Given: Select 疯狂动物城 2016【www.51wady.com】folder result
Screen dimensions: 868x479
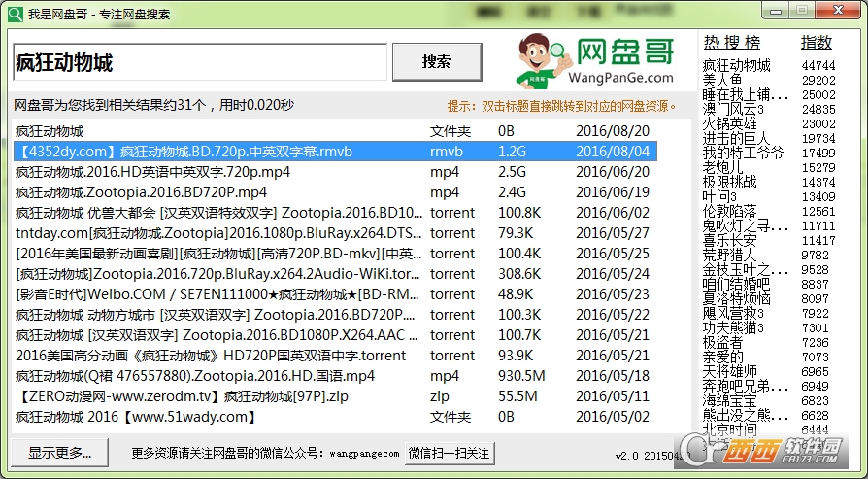Looking at the screenshot, I should coord(335,417).
